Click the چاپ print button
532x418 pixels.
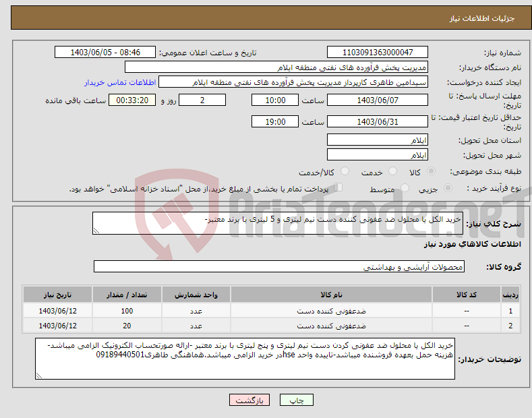pos(297,400)
